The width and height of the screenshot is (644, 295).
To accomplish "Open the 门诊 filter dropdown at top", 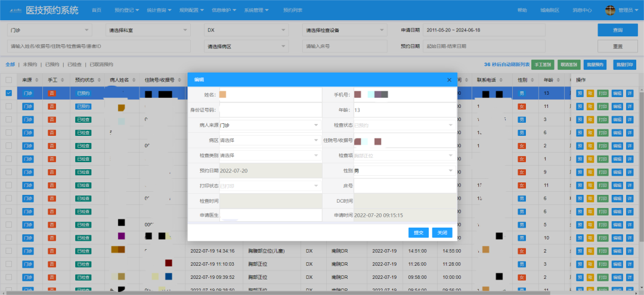I will pos(49,30).
